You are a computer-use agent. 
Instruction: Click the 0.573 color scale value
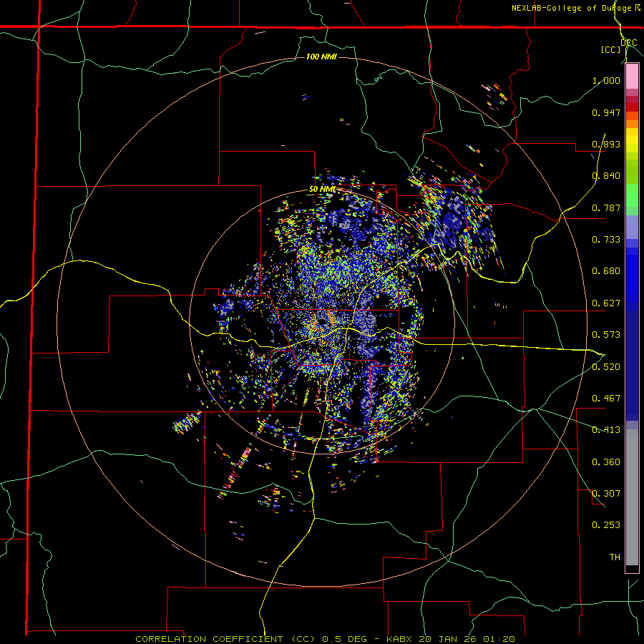pyautogui.click(x=606, y=335)
